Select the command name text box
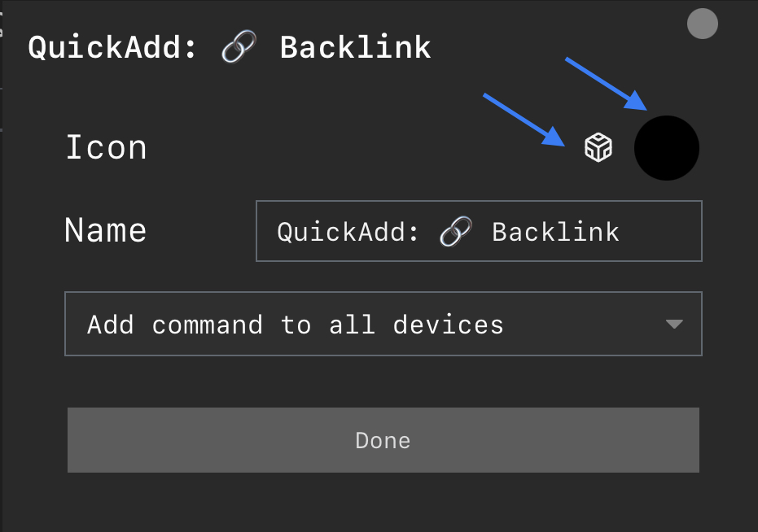This screenshot has height=532, width=758. pos(479,231)
